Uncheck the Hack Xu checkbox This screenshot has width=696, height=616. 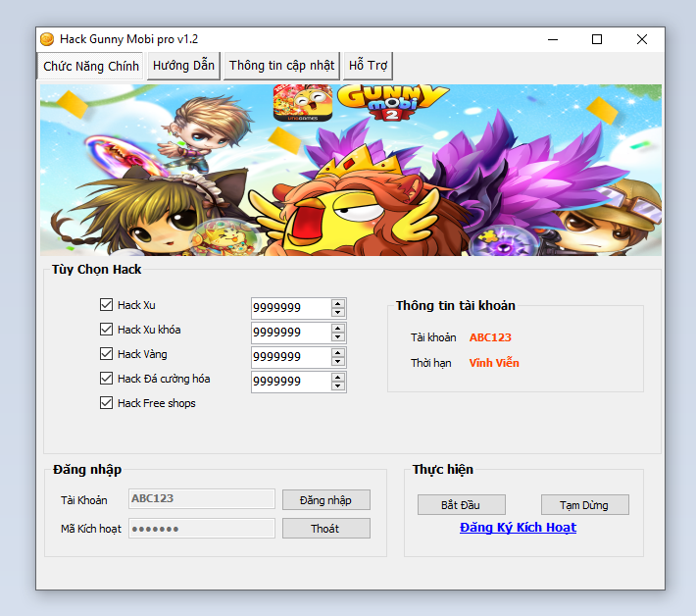(x=107, y=305)
